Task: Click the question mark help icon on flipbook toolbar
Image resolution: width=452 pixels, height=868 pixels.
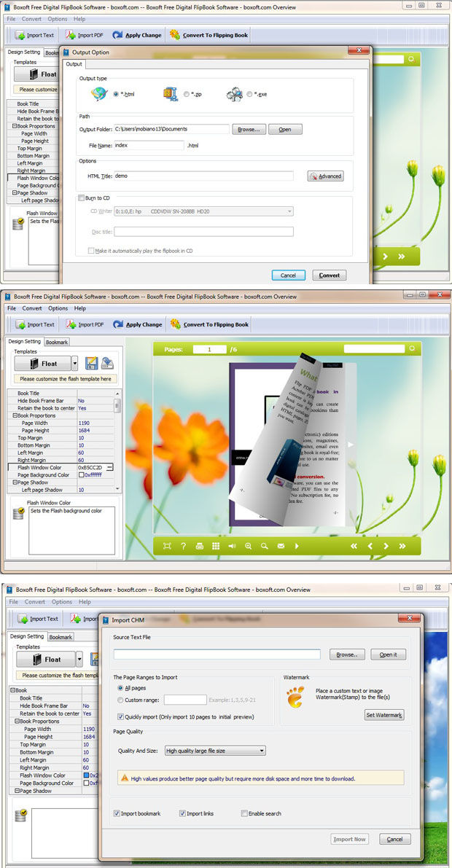Action: tap(183, 546)
